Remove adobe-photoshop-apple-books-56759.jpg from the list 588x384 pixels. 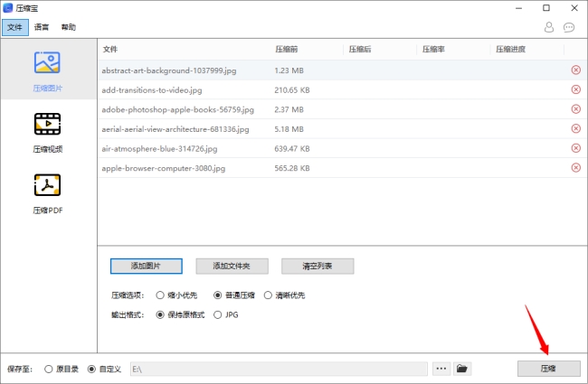pyautogui.click(x=576, y=109)
